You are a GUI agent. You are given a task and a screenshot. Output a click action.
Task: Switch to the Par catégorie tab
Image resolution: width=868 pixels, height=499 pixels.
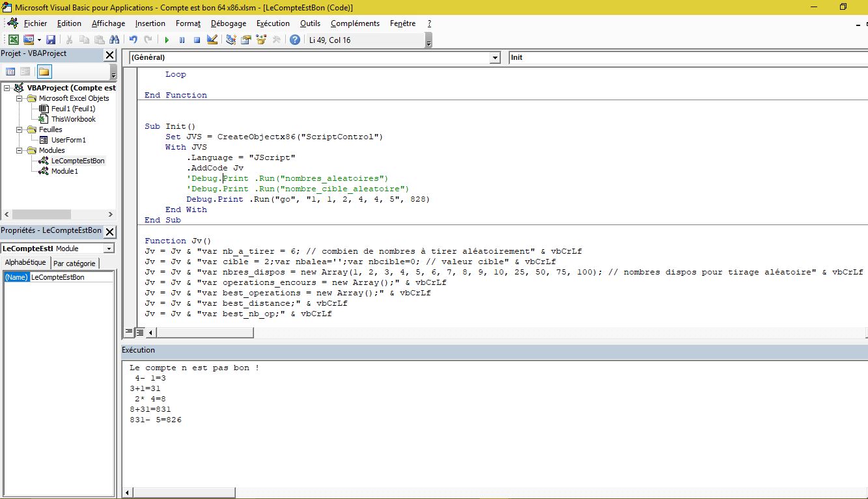click(x=74, y=263)
